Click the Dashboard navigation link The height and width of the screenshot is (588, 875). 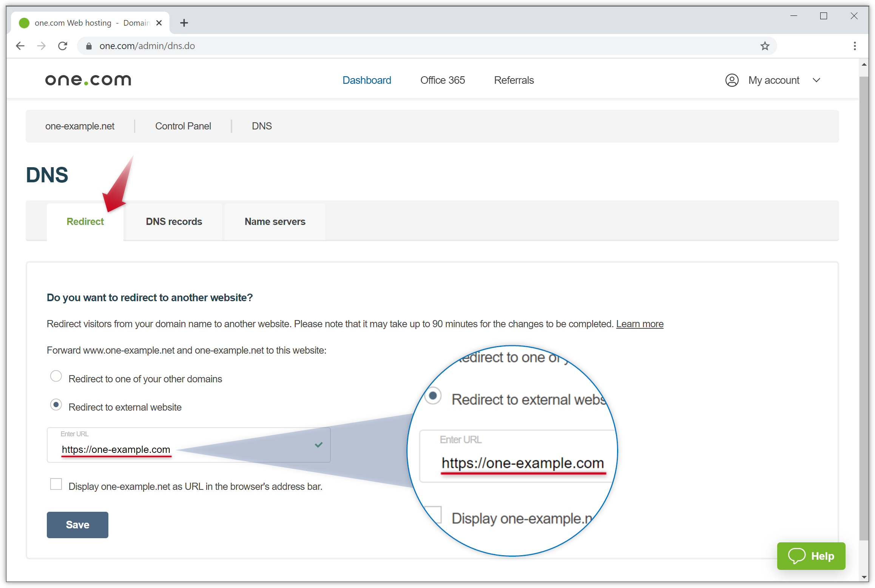[366, 80]
